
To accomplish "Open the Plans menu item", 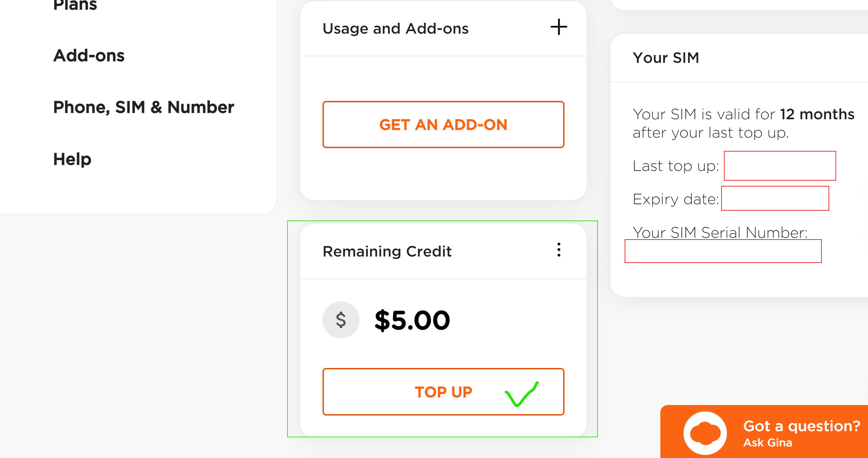I will 75,5.
